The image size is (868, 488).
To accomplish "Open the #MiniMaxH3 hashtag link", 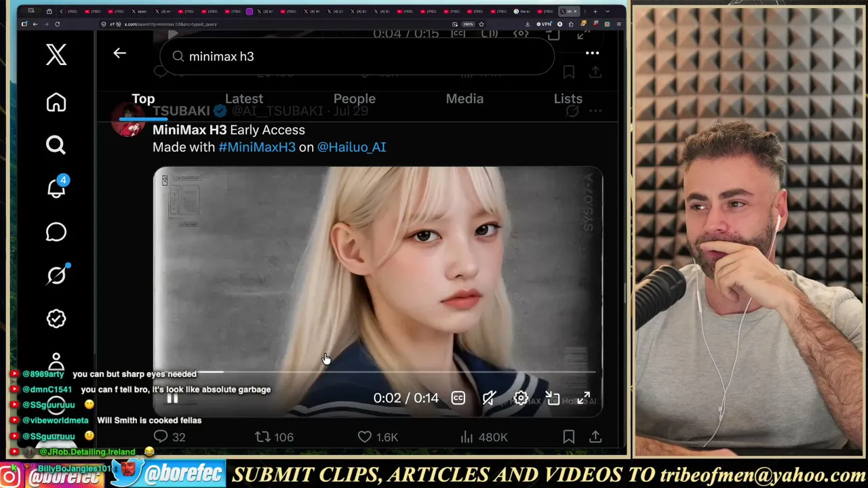I will click(257, 147).
